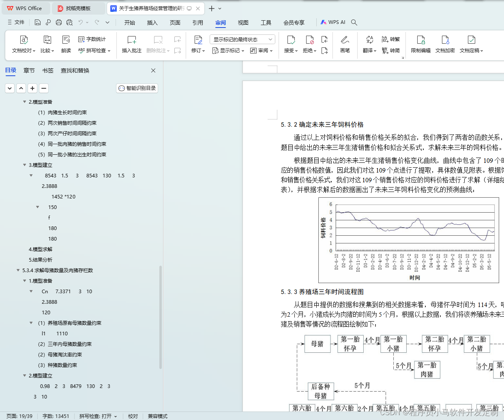Image resolution: width=504 pixels, height=420 pixels.
Task: Collapse the 3.模型建立 outline node
Action: click(24, 165)
